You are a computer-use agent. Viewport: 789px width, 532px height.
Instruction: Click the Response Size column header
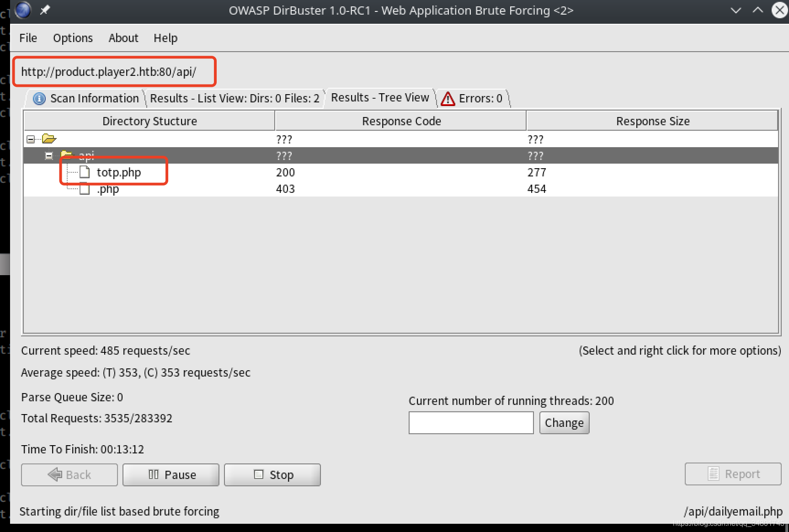click(x=652, y=121)
